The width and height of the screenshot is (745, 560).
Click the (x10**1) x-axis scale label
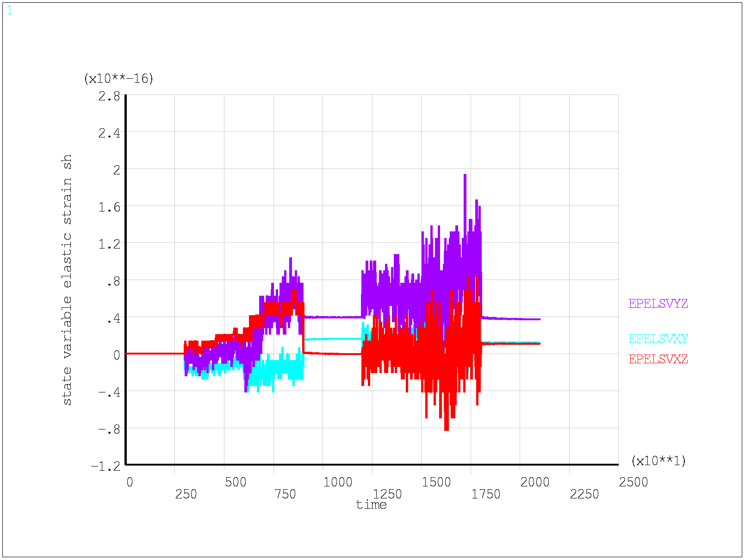[658, 461]
